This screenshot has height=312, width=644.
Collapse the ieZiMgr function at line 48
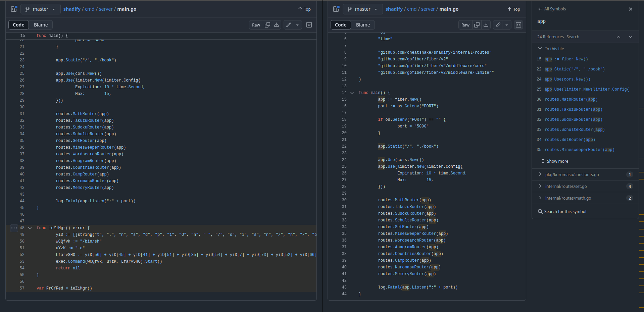click(x=30, y=228)
